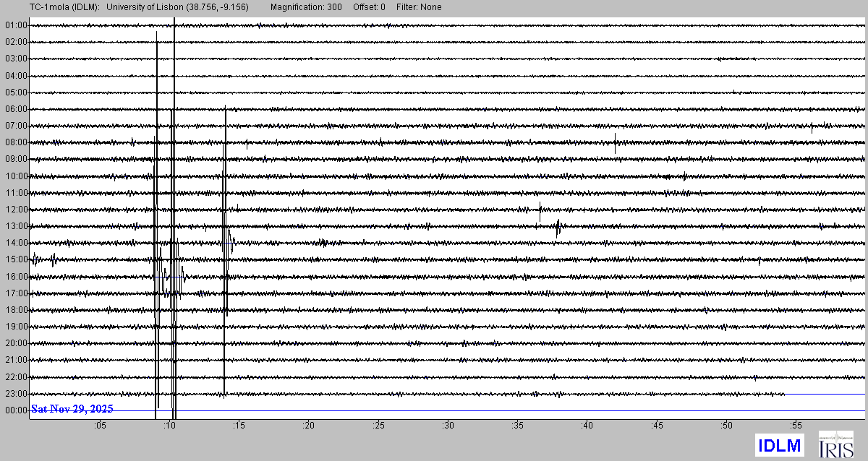The height and width of the screenshot is (461, 868).
Task: Click the :05 minute axis tick
Action: click(x=100, y=426)
